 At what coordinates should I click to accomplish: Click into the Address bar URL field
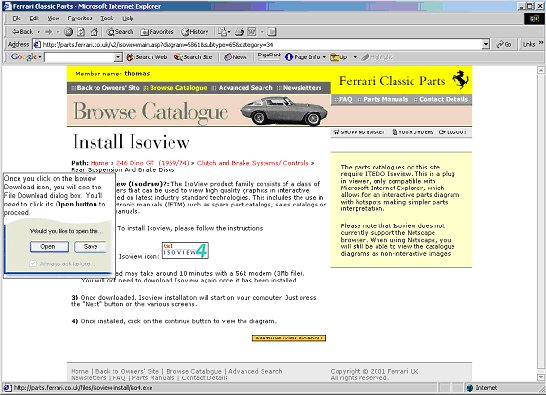point(258,44)
